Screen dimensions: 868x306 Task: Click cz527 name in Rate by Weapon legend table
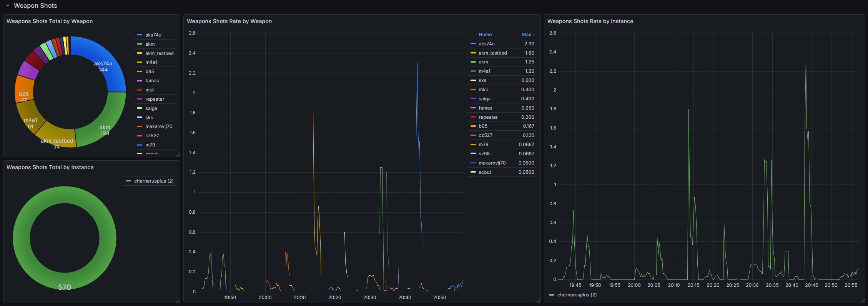tap(486, 135)
